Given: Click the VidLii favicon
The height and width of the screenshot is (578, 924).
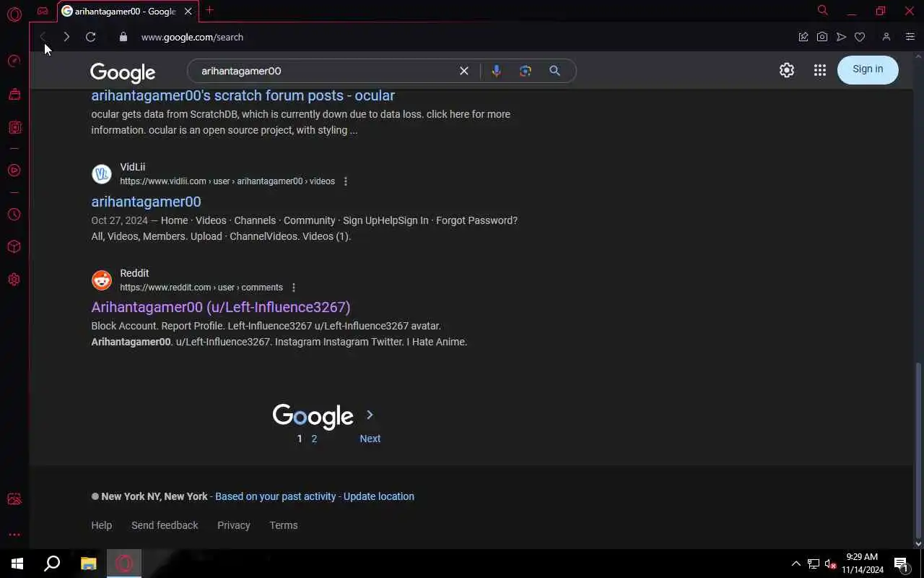Looking at the screenshot, I should [102, 174].
